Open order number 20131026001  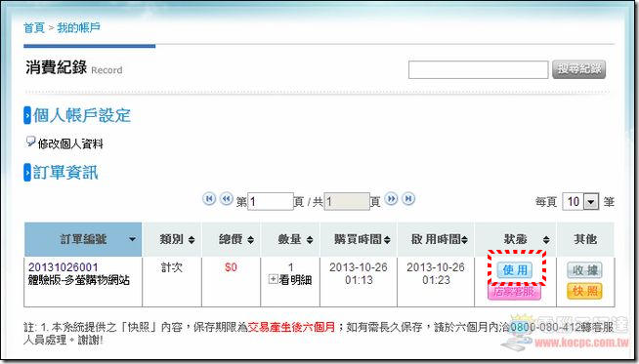[x=64, y=267]
